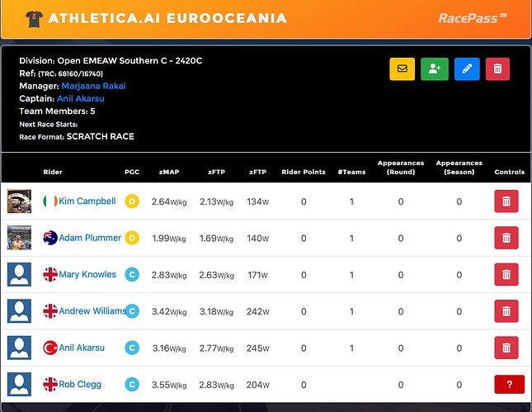Click Adam Plummer's 140w zFTP value
The height and width of the screenshot is (412, 532).
(x=258, y=239)
